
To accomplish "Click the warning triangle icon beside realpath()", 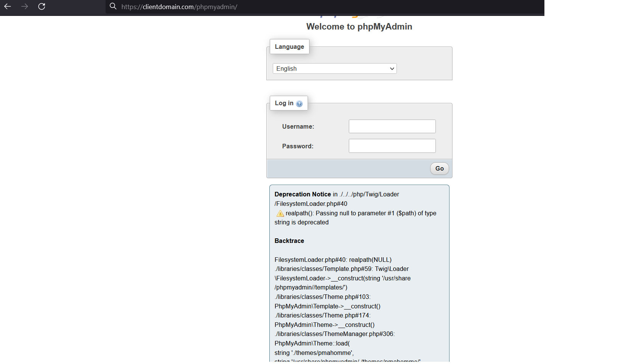I will pyautogui.click(x=280, y=213).
